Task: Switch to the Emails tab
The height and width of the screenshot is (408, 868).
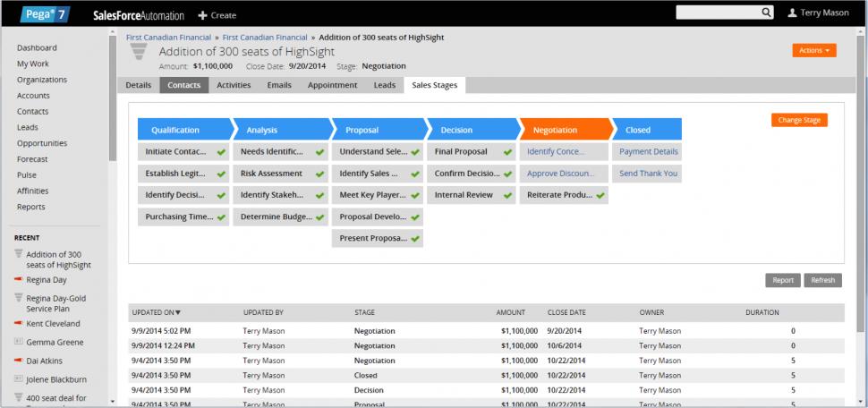Action: 279,85
